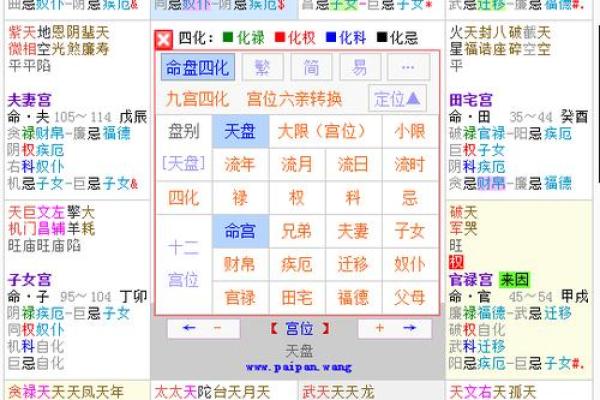
Task: Click 盘别 row label
Action: [x=184, y=132]
